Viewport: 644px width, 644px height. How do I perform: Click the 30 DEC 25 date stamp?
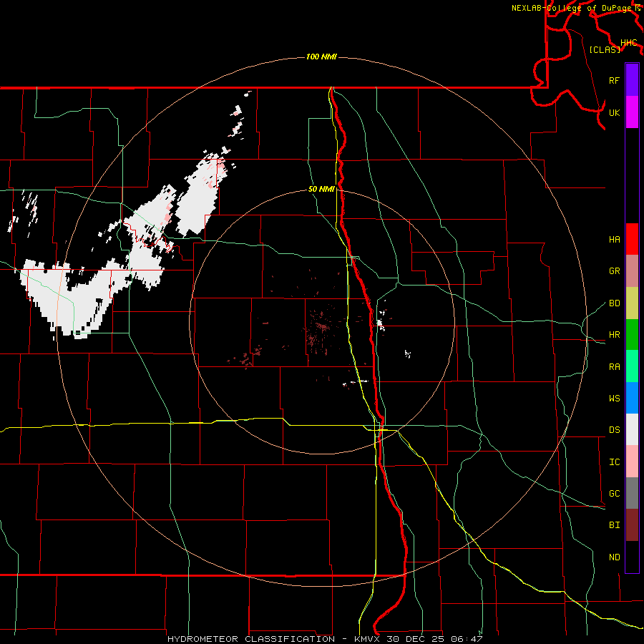(x=416, y=639)
